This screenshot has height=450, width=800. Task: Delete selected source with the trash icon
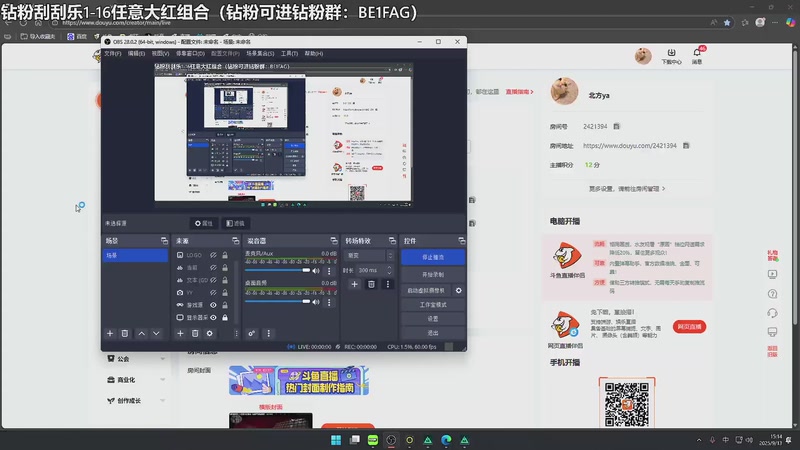tap(195, 333)
